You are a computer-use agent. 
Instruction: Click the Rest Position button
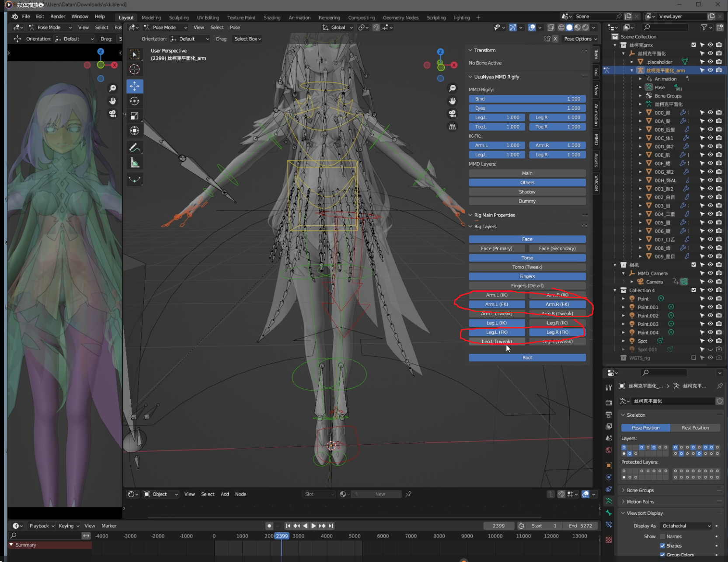(695, 428)
